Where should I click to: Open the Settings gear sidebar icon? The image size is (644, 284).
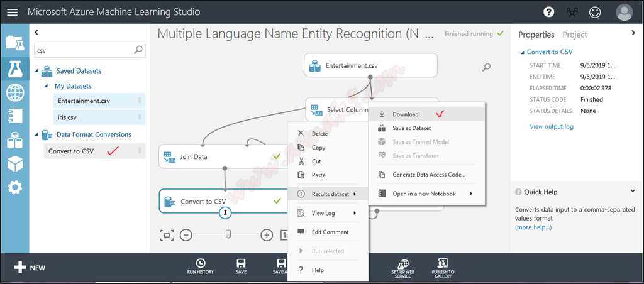[x=15, y=188]
